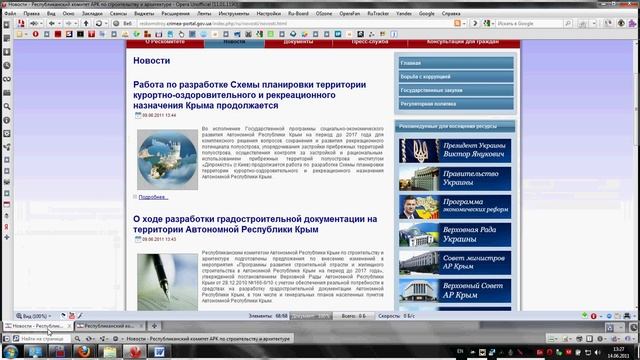
Task: Open the Закладки menu
Action: click(x=91, y=13)
